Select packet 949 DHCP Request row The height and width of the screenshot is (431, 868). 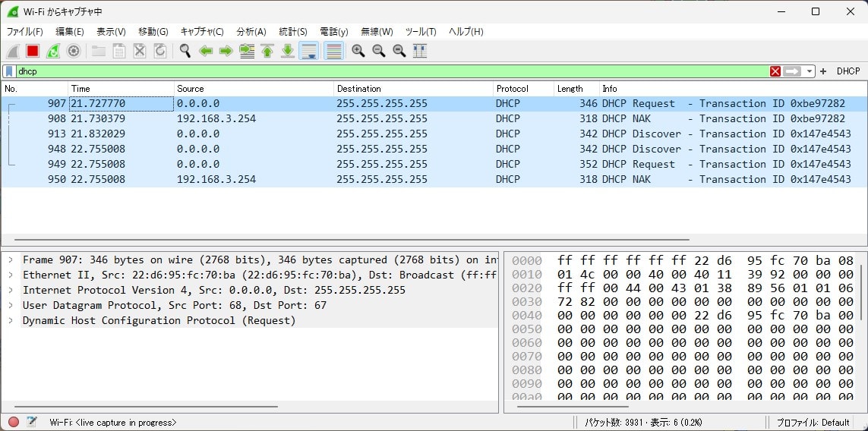[x=434, y=165]
